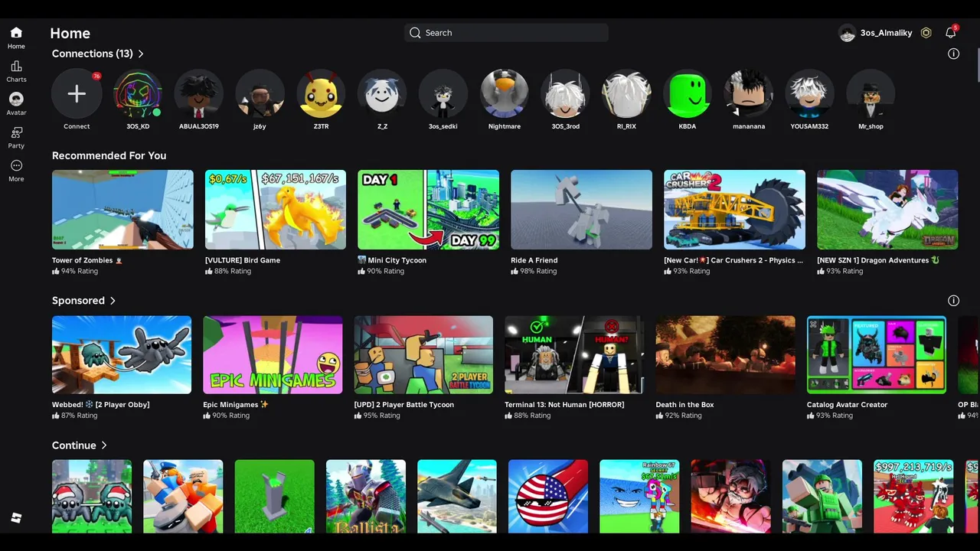
Task: Open 3os_sedki connection avatar
Action: click(x=443, y=94)
